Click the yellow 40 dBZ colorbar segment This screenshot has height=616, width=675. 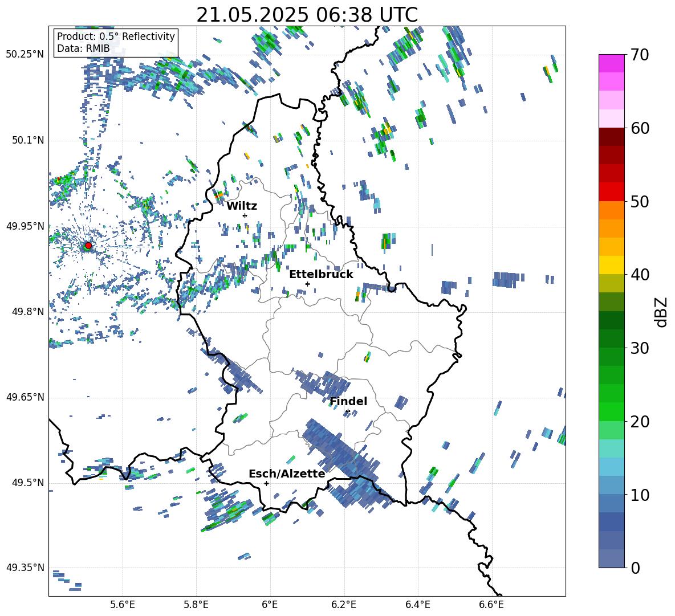tap(611, 265)
